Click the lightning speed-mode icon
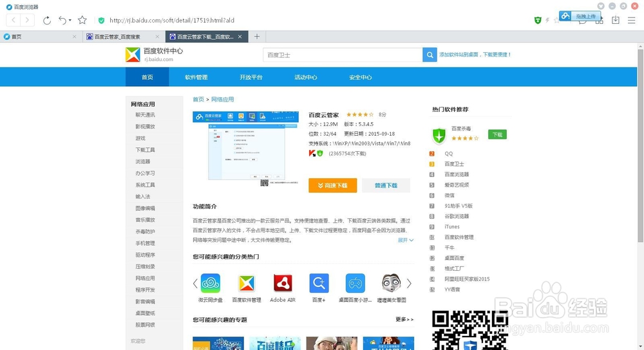Screen dimensions: 644x350 click(x=547, y=20)
